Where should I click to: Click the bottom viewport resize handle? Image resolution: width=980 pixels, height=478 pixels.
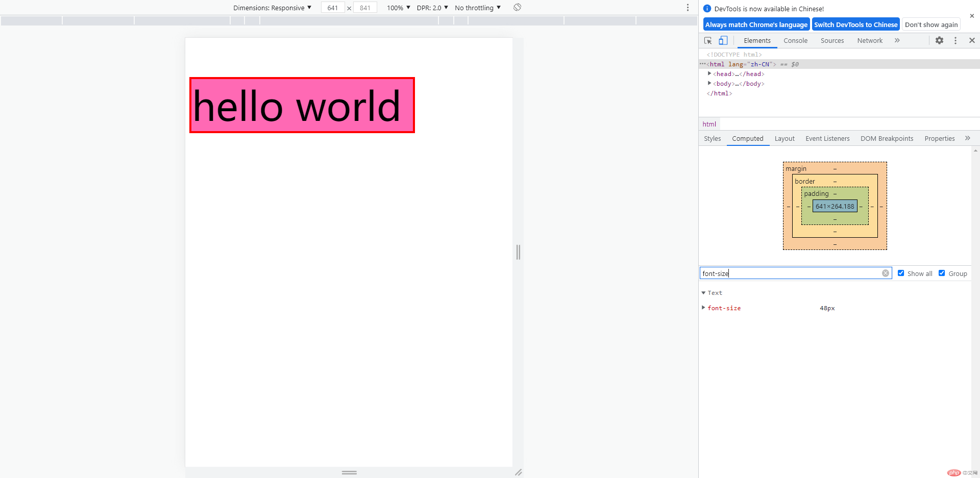tap(349, 472)
